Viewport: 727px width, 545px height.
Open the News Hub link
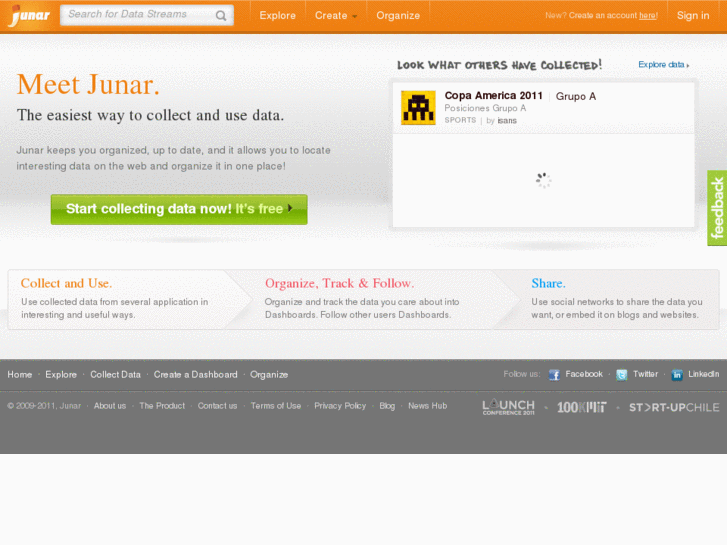click(x=427, y=406)
